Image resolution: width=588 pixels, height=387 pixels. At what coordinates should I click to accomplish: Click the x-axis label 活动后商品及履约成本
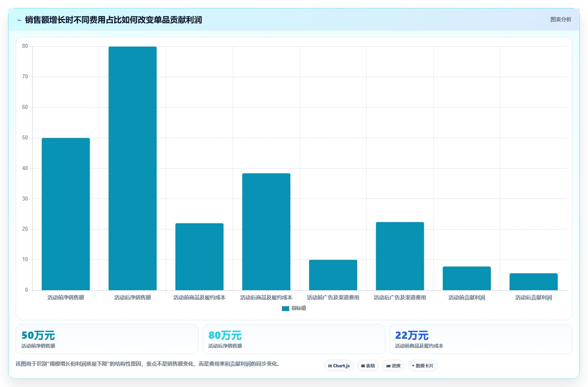266,298
